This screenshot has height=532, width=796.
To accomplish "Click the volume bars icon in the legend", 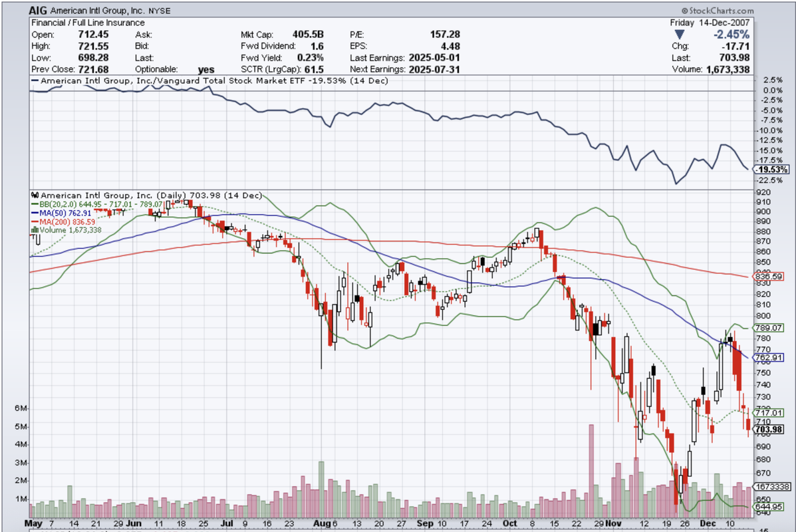I will [x=35, y=230].
